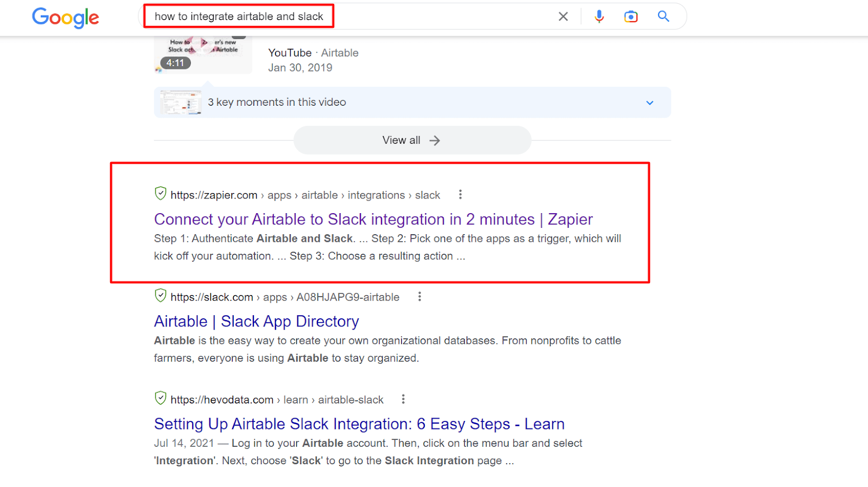Click the Google logo
Screen dimensions: 868x487
(66, 17)
